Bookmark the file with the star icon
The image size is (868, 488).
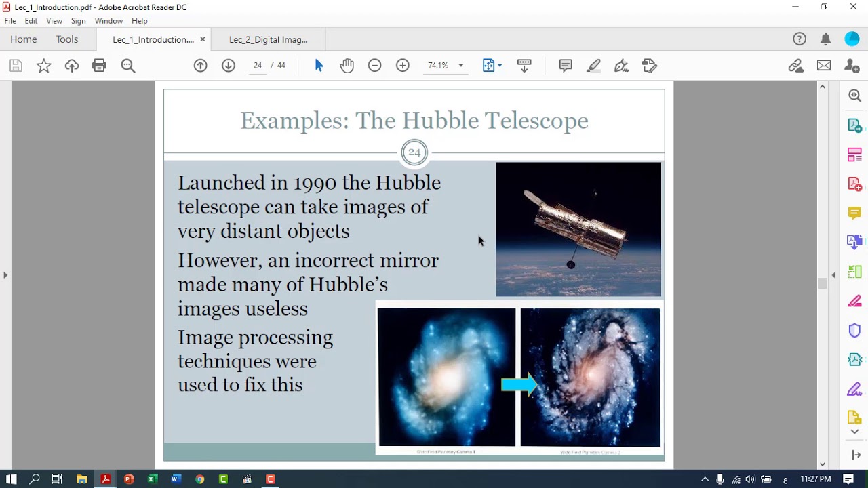[x=43, y=66]
